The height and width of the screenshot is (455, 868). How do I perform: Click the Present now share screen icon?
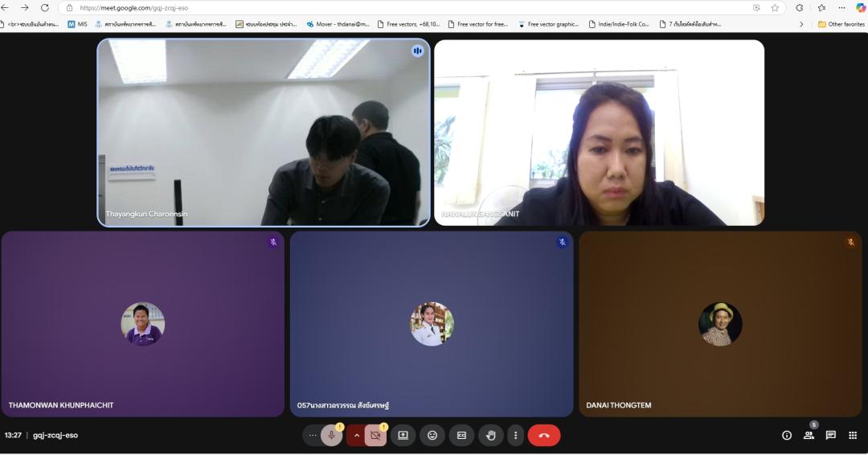click(403, 436)
